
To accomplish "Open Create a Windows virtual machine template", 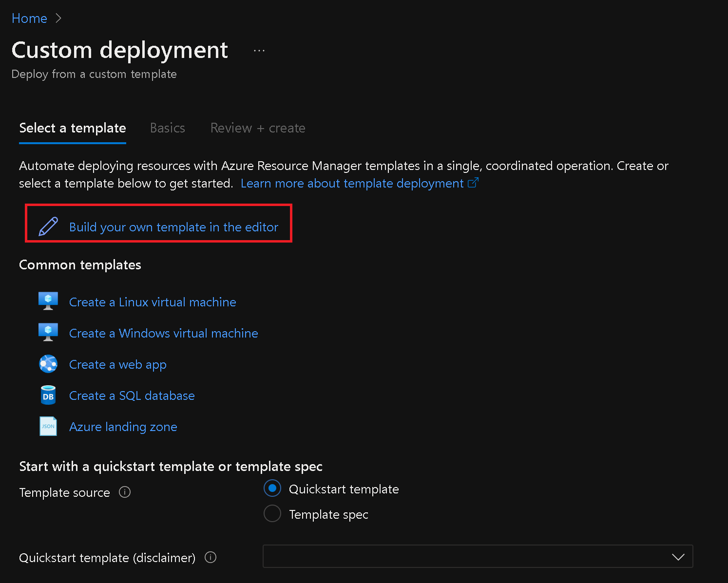I will coord(164,333).
